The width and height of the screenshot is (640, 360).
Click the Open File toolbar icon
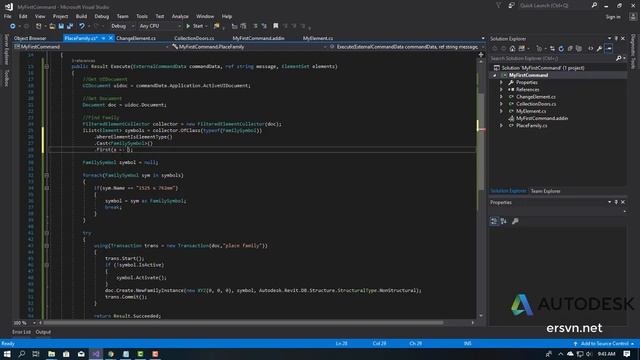coord(52,26)
